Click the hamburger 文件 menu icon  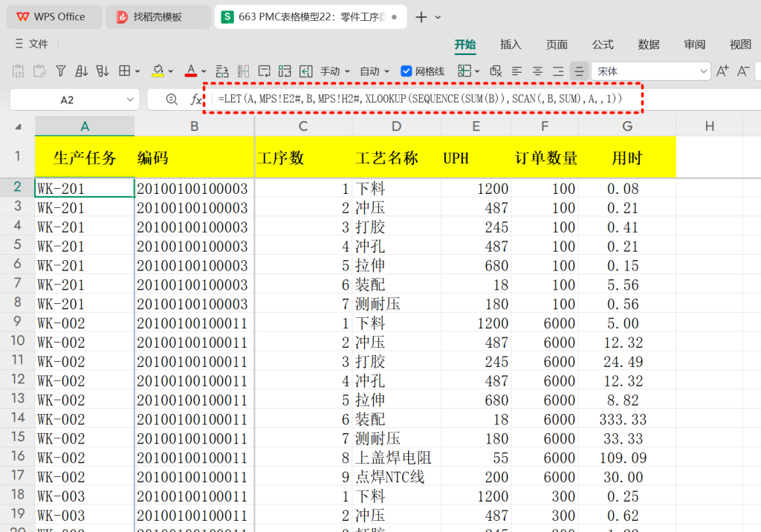point(19,44)
